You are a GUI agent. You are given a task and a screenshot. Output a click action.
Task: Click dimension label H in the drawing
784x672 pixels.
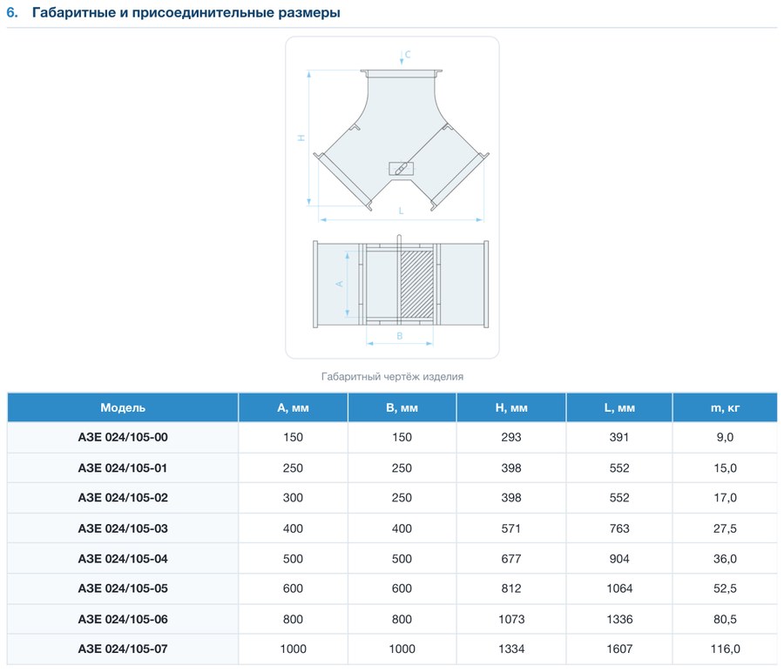pos(301,138)
